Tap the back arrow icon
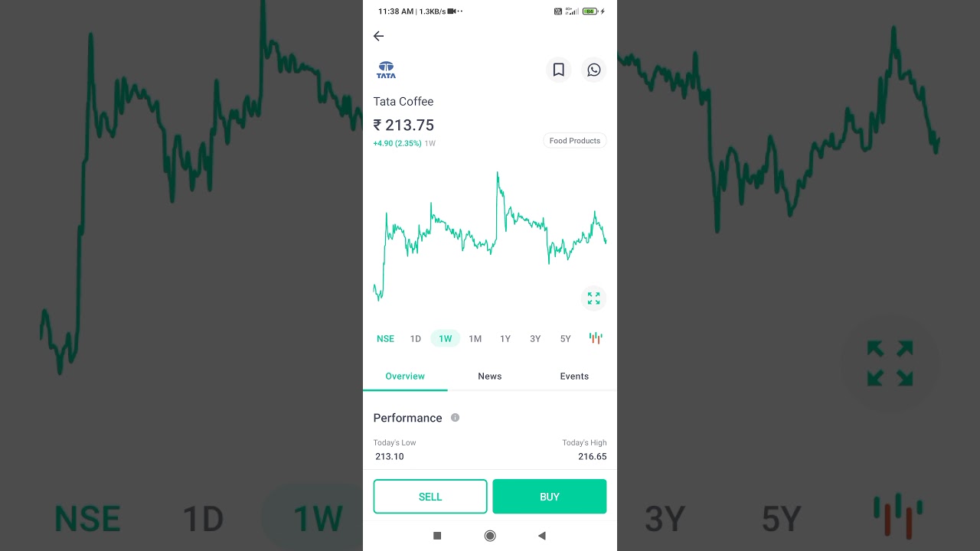The width and height of the screenshot is (980, 551). [378, 36]
